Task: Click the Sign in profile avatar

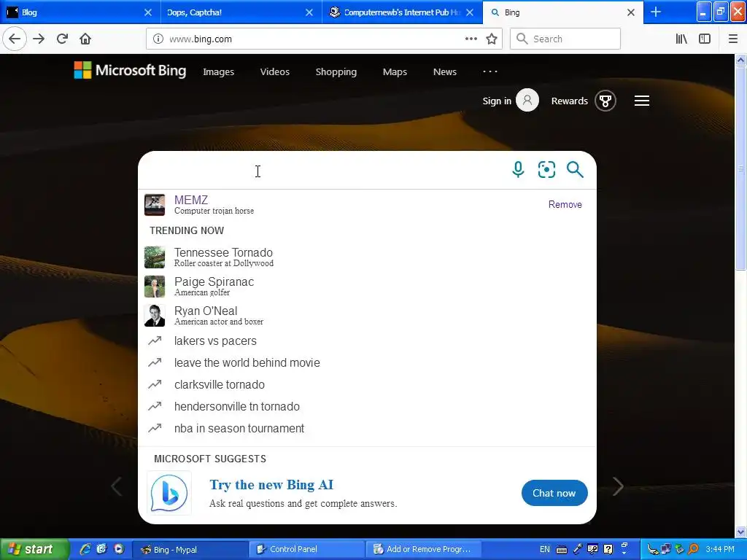Action: pos(527,100)
